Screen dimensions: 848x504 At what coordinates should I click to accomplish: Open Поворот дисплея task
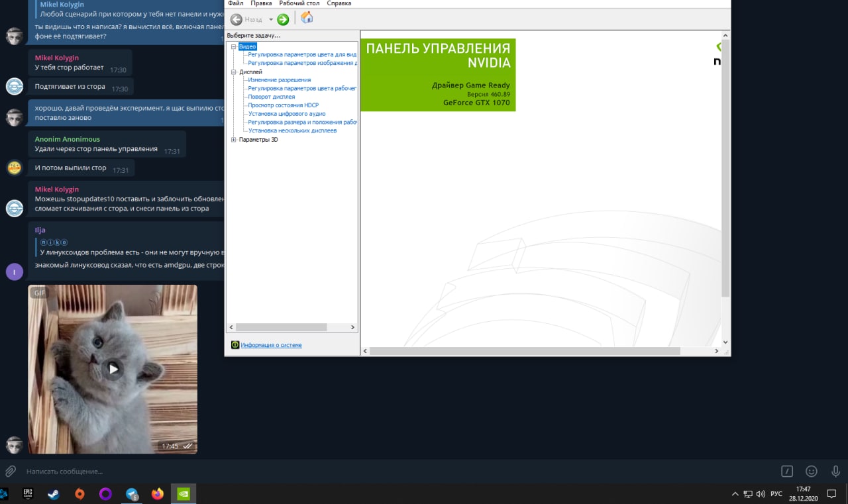click(271, 97)
